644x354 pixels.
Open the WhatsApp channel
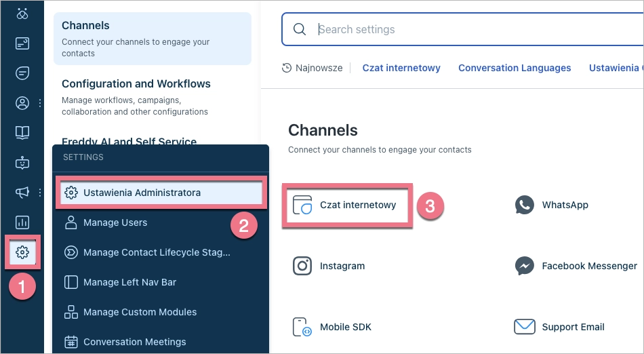(552, 205)
